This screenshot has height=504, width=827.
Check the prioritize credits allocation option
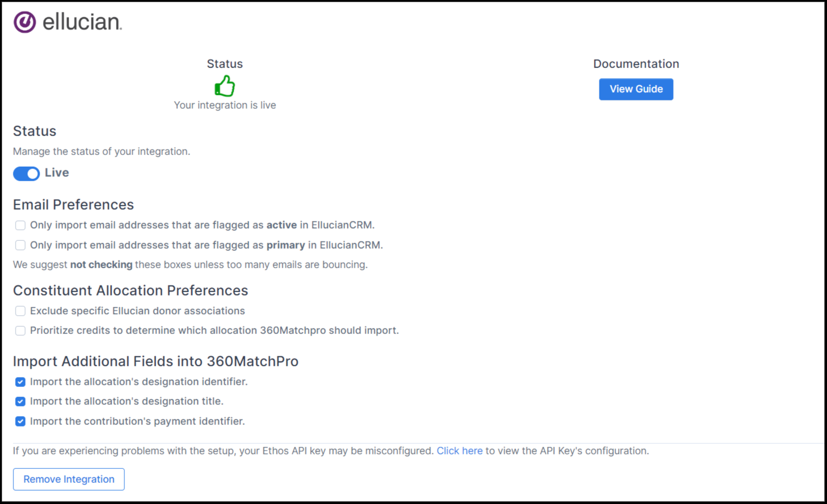(x=20, y=330)
